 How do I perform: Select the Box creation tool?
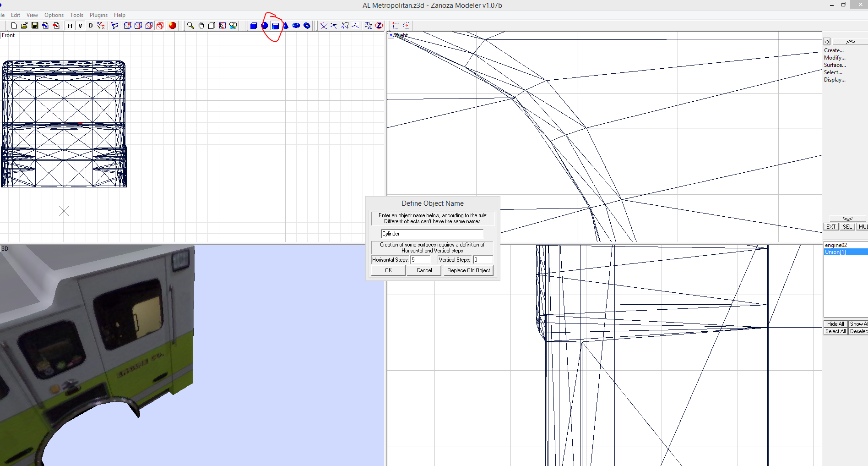254,26
